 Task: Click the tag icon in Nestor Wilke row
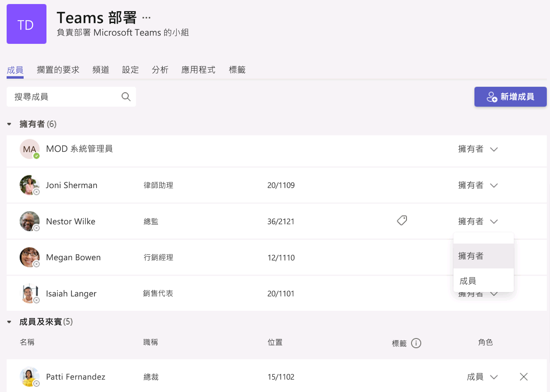click(x=402, y=220)
